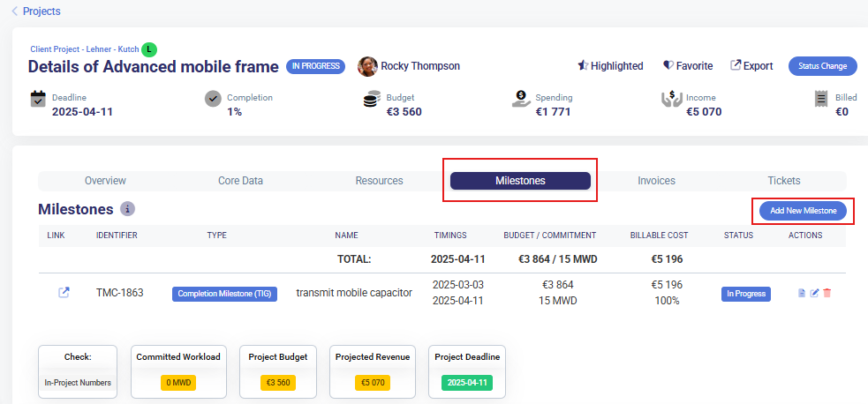Click Add New Milestone button

803,211
